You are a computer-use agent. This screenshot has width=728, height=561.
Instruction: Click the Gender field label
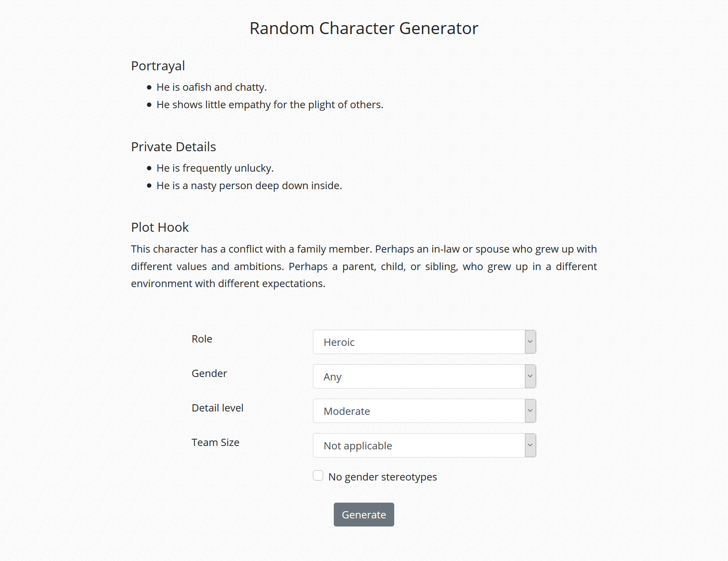click(209, 374)
